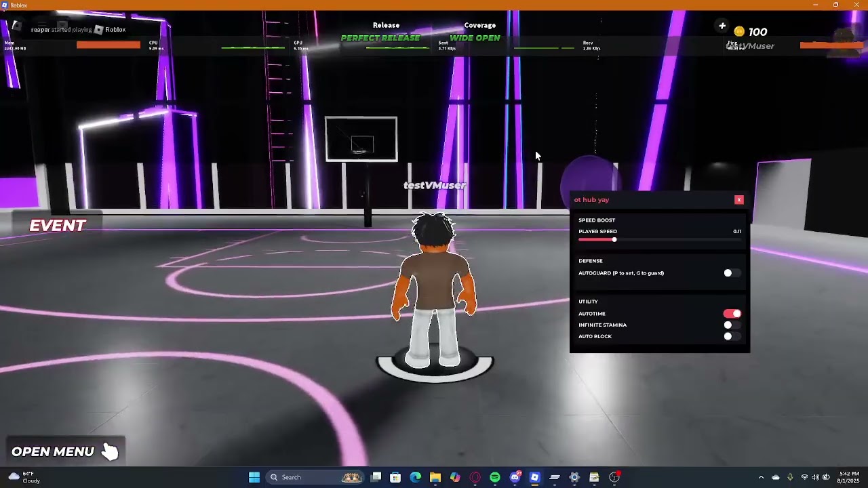Screen dimensions: 868x488
Task: Open Task View in the taskbar
Action: point(376,477)
